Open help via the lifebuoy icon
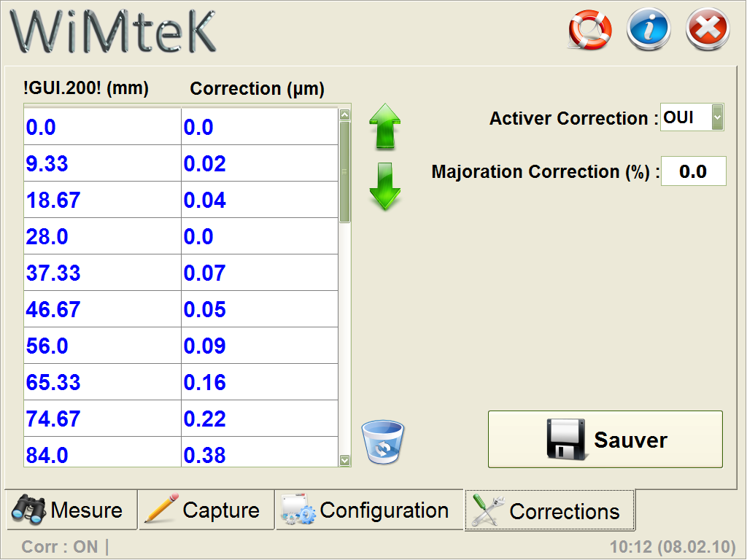Image resolution: width=747 pixels, height=560 pixels. coord(589,29)
